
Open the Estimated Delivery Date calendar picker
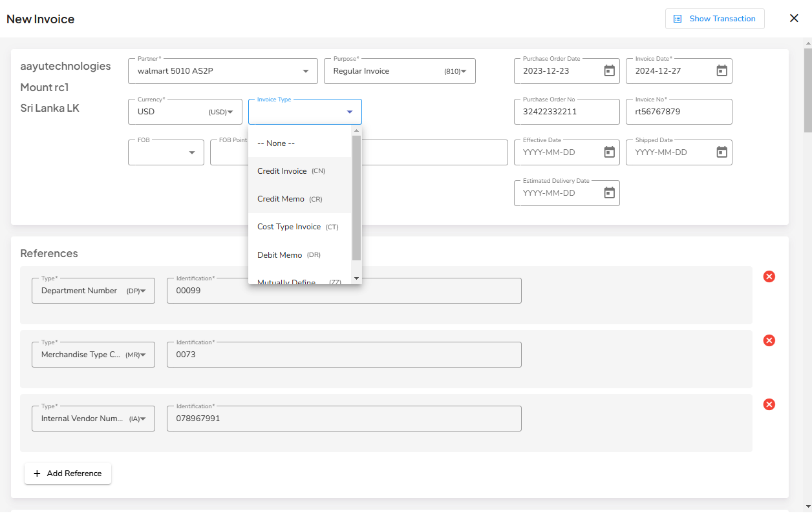(x=608, y=192)
